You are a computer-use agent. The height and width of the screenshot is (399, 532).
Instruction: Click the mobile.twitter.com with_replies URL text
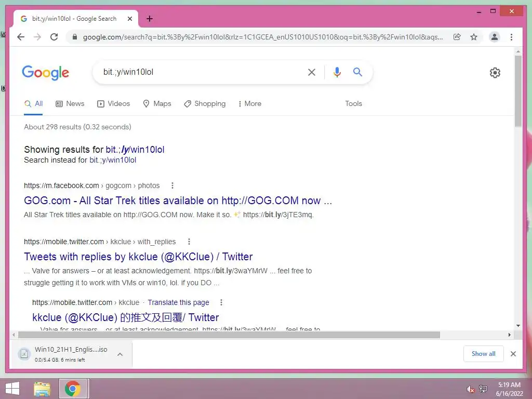[x=100, y=242]
